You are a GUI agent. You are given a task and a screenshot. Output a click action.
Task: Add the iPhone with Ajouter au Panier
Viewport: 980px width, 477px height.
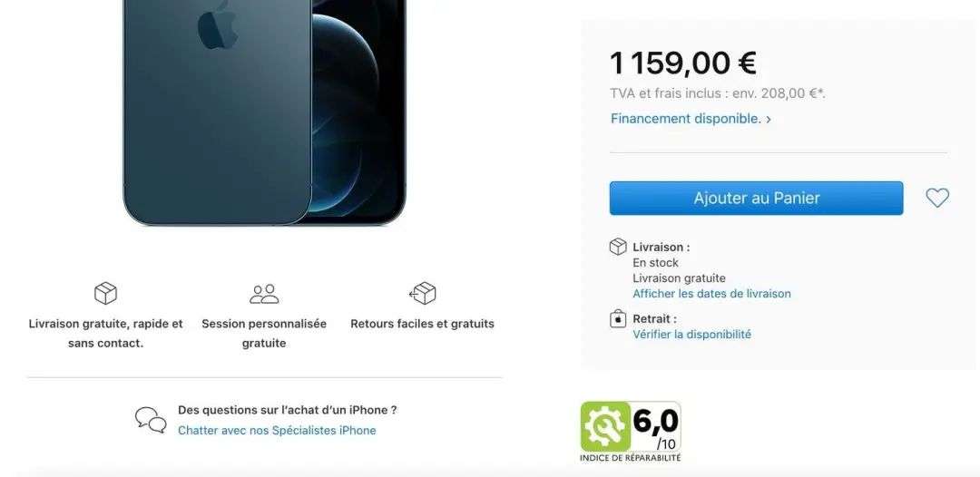coord(756,198)
